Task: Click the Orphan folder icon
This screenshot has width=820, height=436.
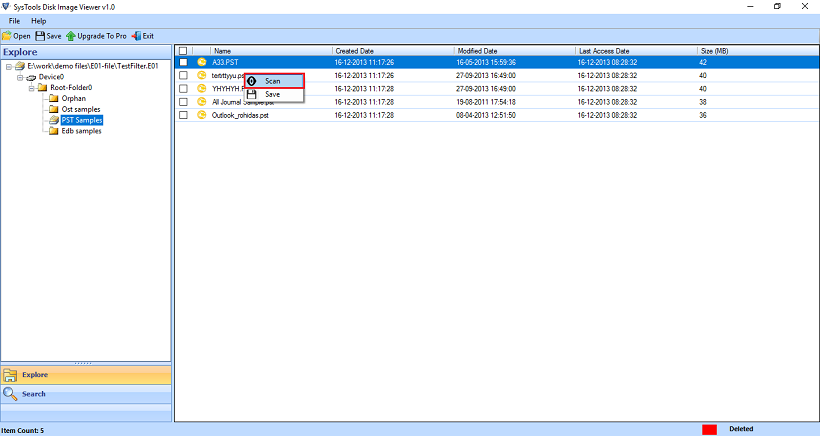Action: pyautogui.click(x=53, y=98)
